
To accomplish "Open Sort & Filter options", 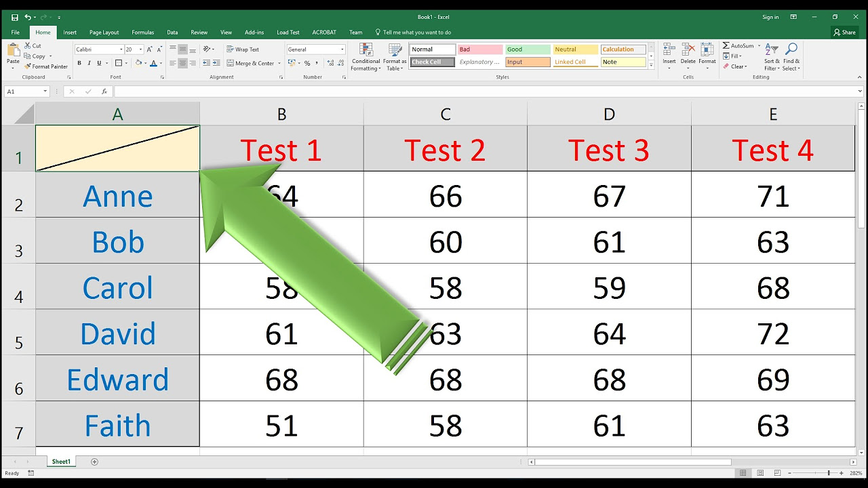I will (x=772, y=57).
